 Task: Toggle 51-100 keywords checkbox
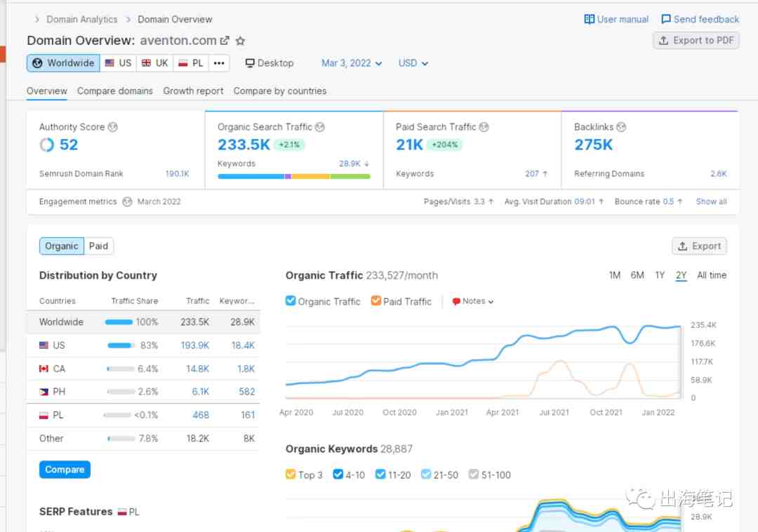tap(474, 474)
